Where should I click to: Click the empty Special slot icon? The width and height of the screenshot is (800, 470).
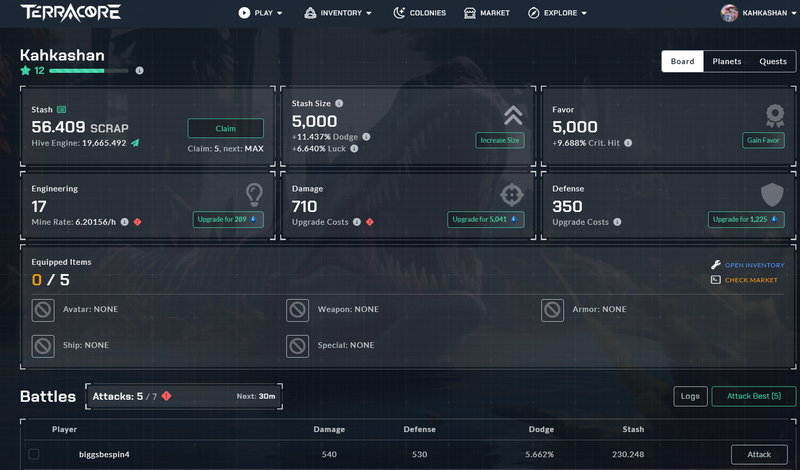click(x=297, y=345)
